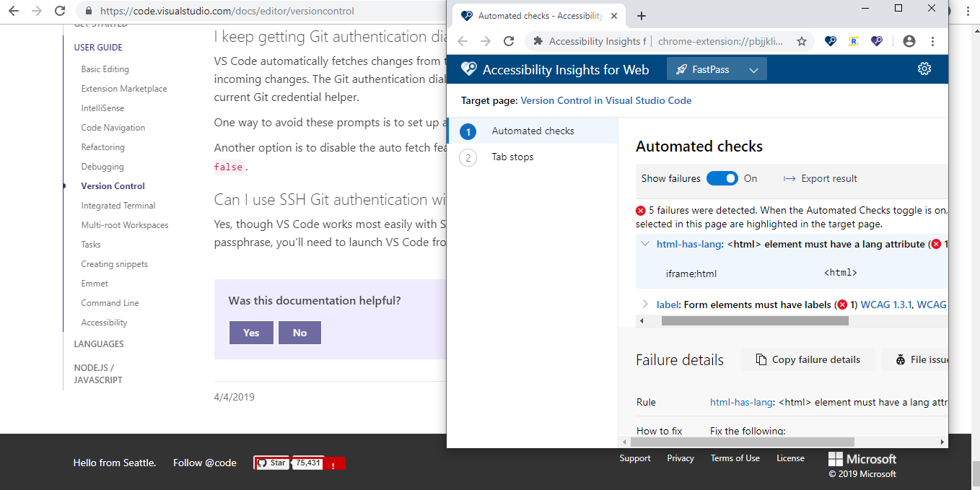Click the Accessibility Insights for Web logo

point(468,69)
